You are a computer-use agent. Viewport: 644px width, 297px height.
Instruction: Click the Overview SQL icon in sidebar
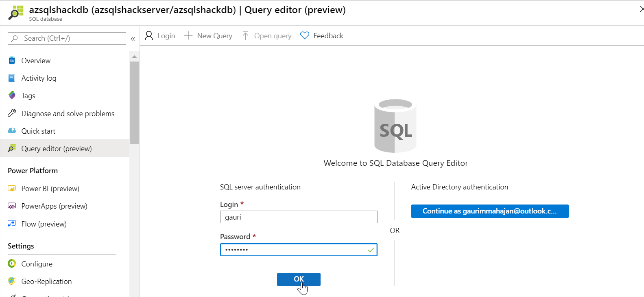pos(12,61)
